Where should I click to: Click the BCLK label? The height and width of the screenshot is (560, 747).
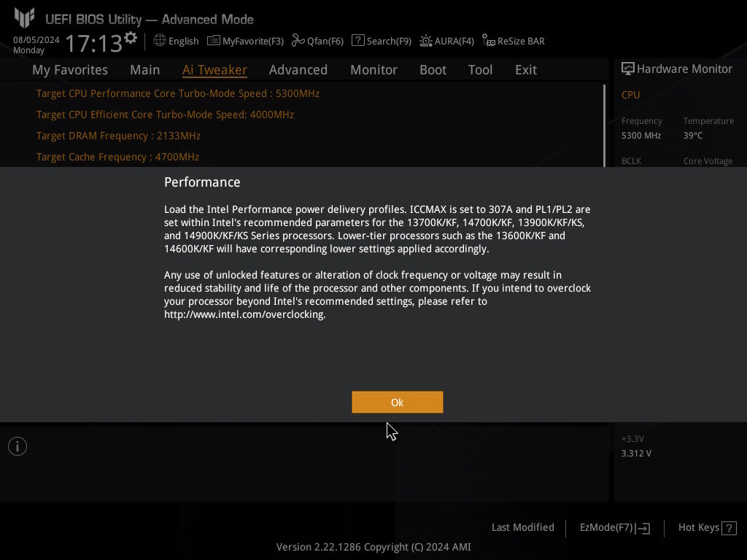(x=631, y=161)
